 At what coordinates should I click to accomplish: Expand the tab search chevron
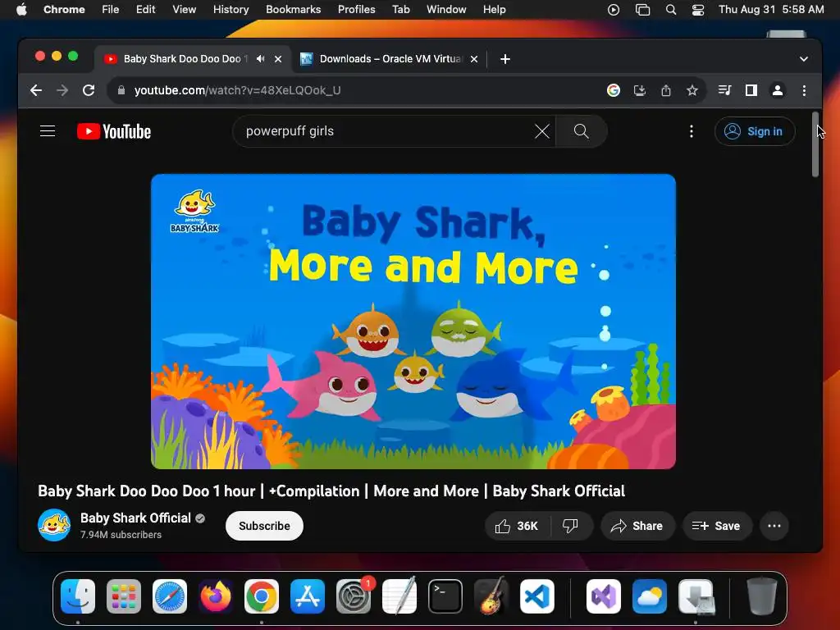pos(804,59)
